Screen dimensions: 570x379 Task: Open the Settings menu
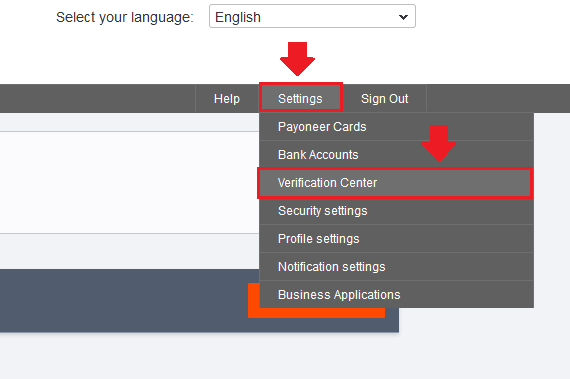[300, 98]
